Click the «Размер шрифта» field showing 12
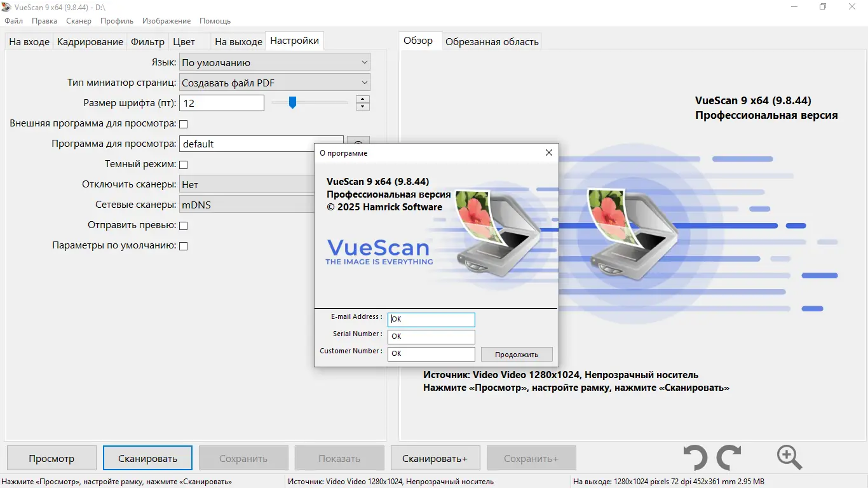Screen dimensions: 868x488 coord(222,103)
